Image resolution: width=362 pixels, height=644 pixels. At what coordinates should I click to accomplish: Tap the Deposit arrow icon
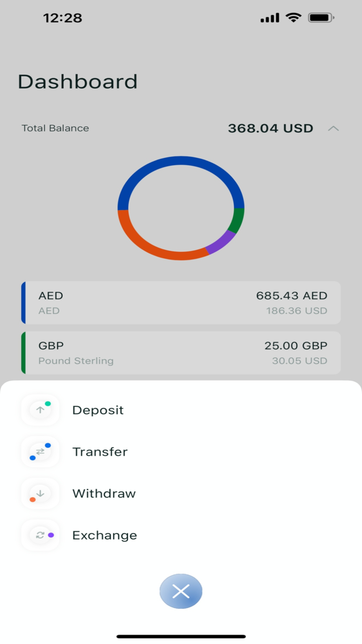pyautogui.click(x=40, y=410)
